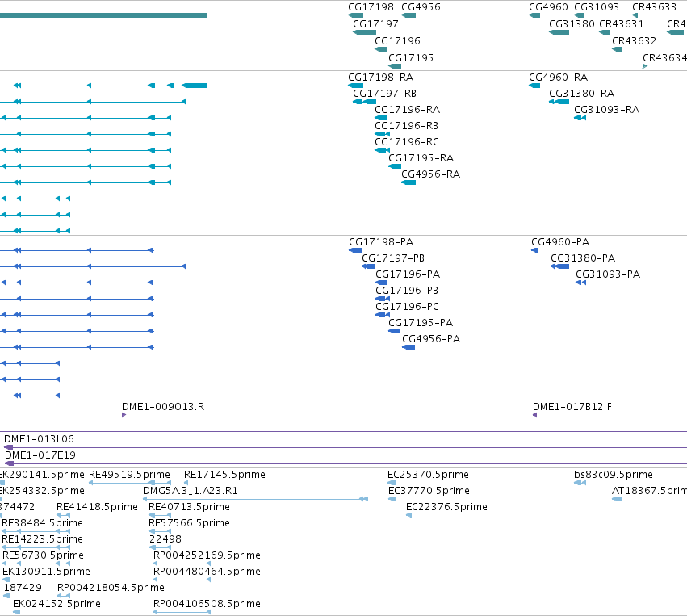
Task: Select the CG4956-RA transcript glyph
Action: pos(408,182)
